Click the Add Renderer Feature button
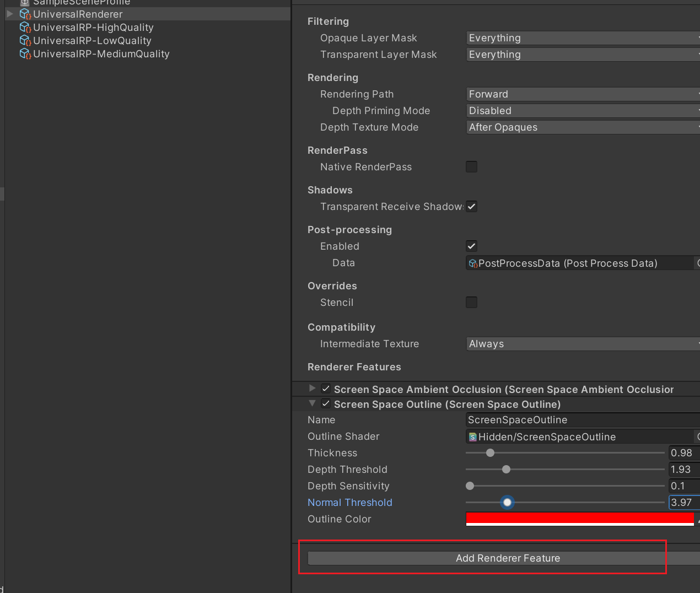This screenshot has width=700, height=593. 507,558
